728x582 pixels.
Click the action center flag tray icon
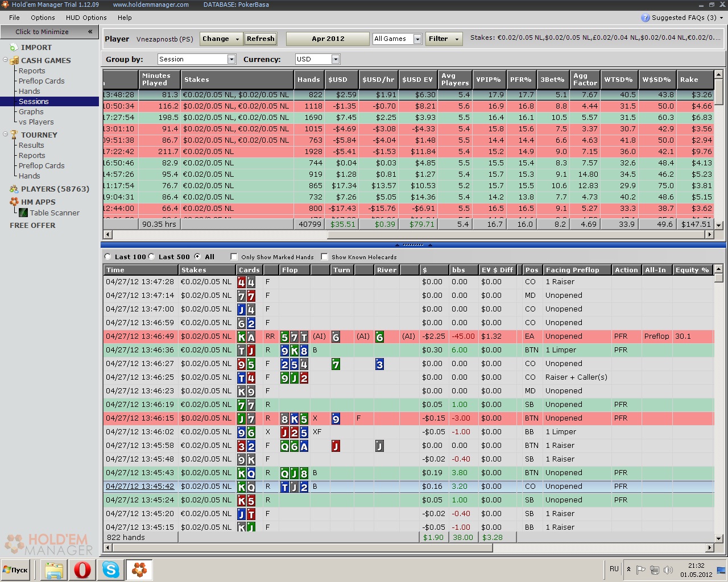coord(641,569)
